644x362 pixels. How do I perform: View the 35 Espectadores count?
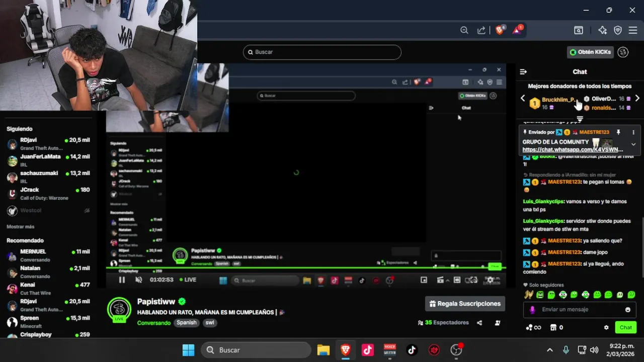tap(443, 323)
